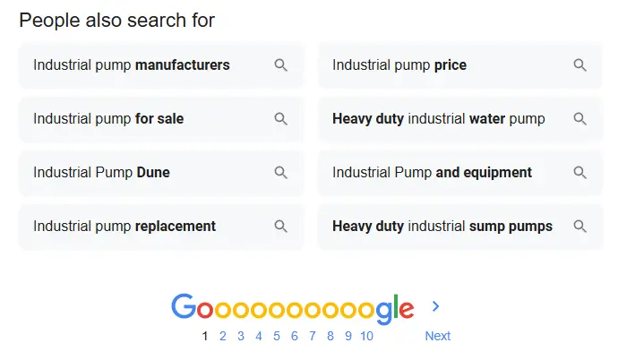Click search icon beside Industrial Pump and equipment
644x360 pixels.
point(580,173)
